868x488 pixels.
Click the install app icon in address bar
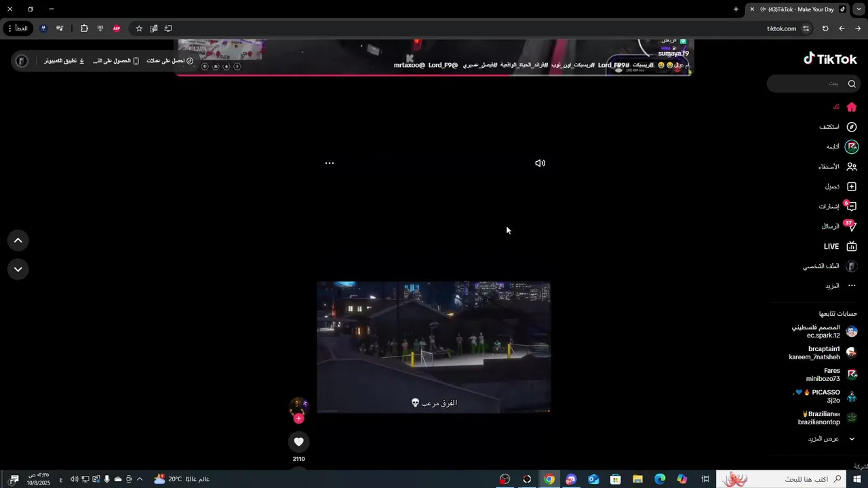168,28
